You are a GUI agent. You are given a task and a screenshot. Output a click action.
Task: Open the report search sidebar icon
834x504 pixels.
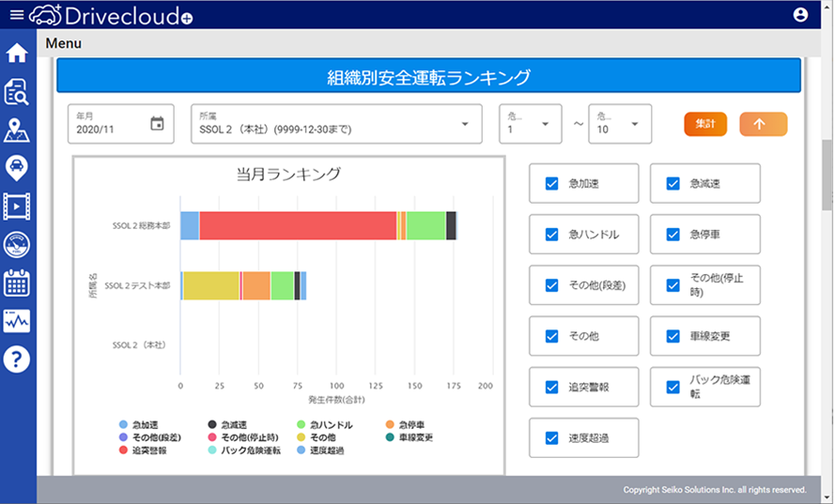[x=17, y=91]
